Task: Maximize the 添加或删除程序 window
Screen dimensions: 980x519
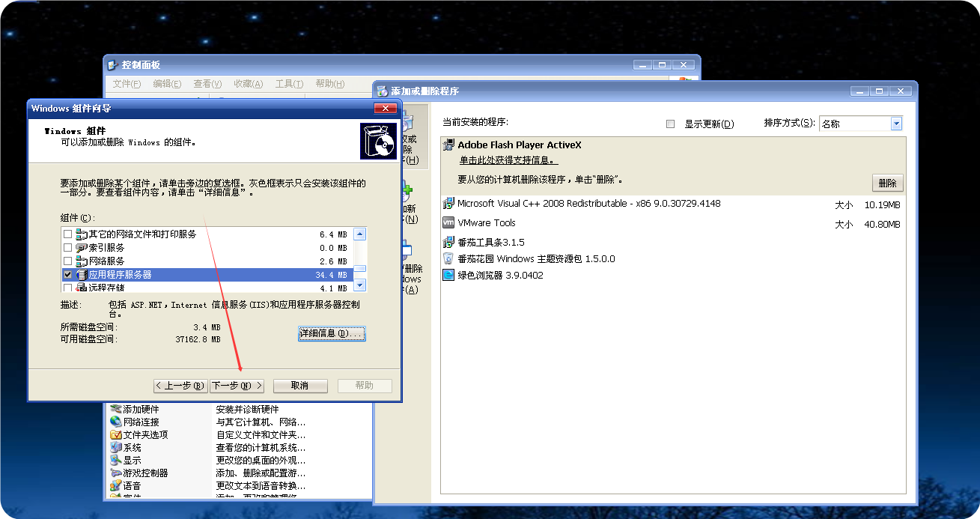Action: (880, 91)
